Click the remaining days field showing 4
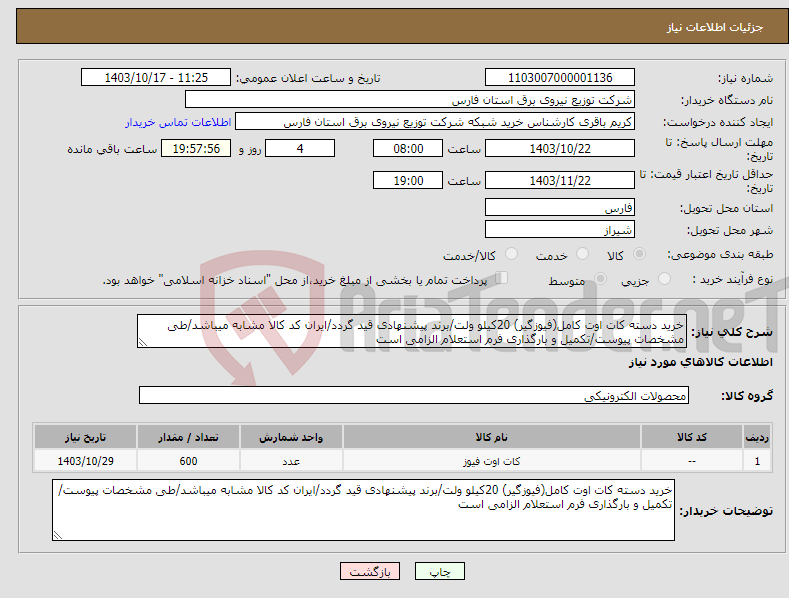The image size is (789, 598). tap(300, 148)
